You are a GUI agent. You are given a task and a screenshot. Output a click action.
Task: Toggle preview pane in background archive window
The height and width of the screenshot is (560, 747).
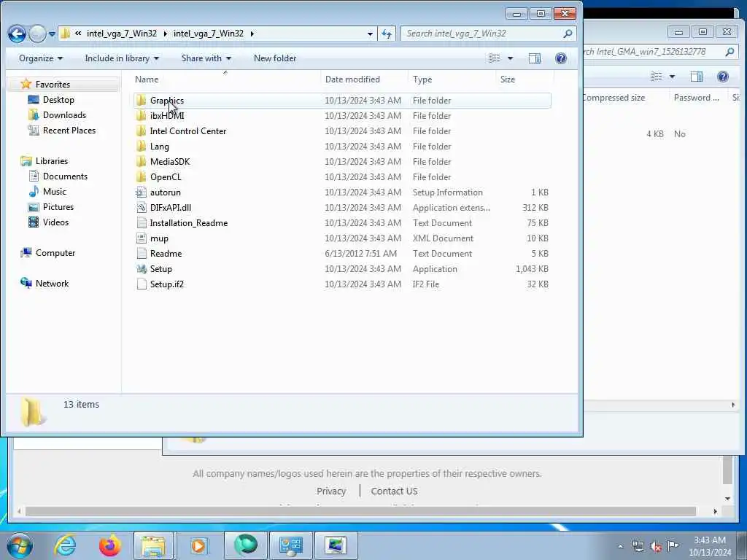coord(697,77)
